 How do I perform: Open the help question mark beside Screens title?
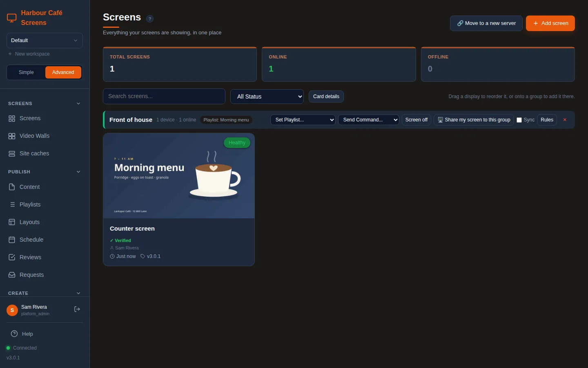pos(150,19)
